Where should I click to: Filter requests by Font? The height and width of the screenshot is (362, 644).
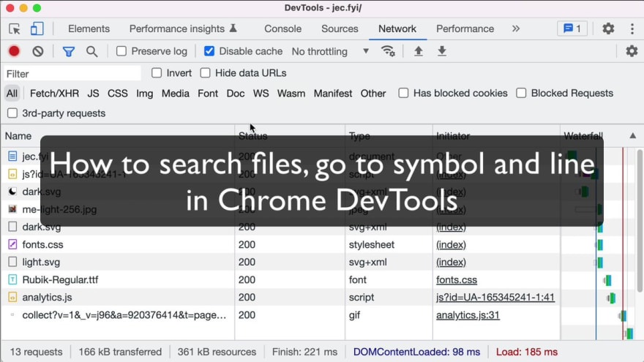[x=208, y=94]
